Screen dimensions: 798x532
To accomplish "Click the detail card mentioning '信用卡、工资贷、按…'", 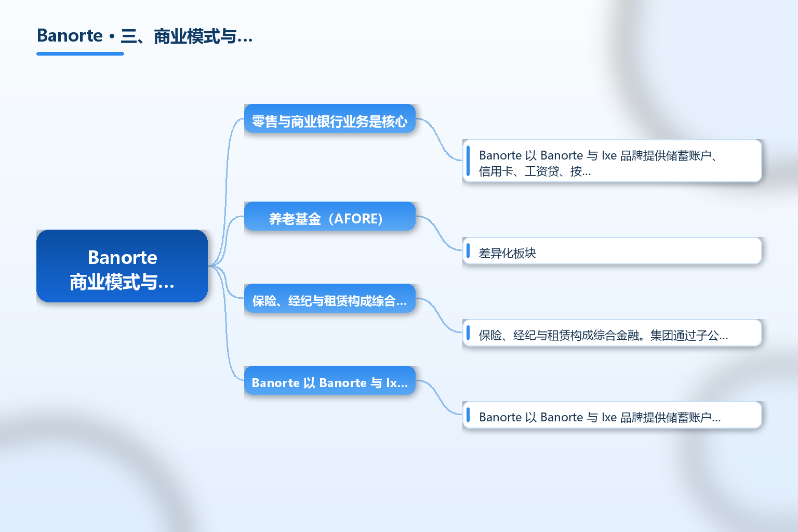I will (612, 161).
